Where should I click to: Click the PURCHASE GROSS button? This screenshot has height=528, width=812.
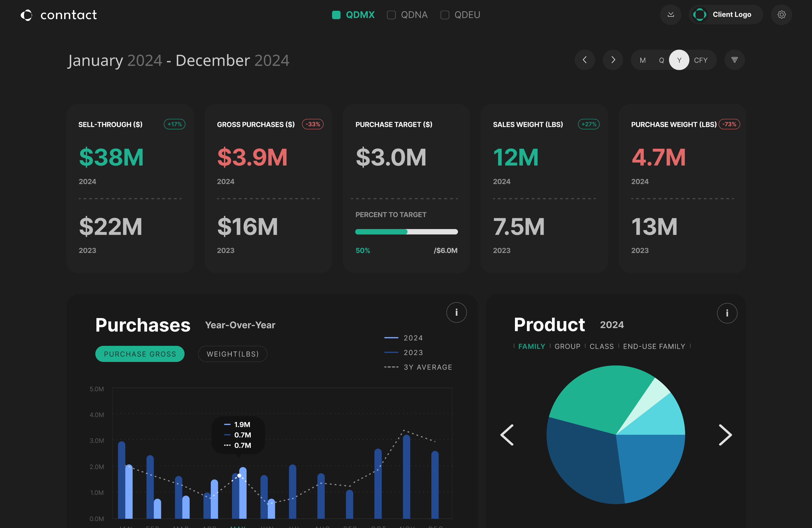click(x=140, y=354)
